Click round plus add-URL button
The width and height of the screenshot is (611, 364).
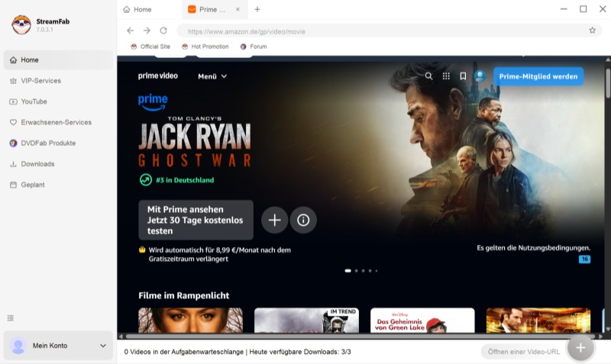point(580,348)
